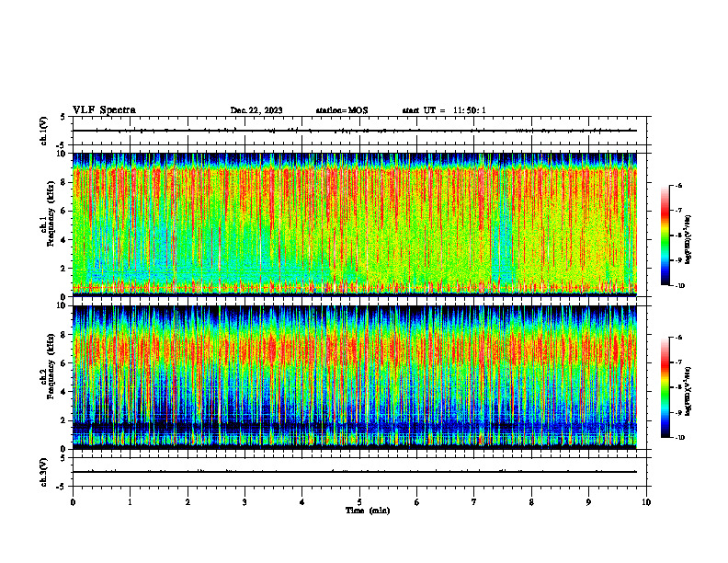Click time axis tick label '10' in bottom-right corner

click(646, 502)
